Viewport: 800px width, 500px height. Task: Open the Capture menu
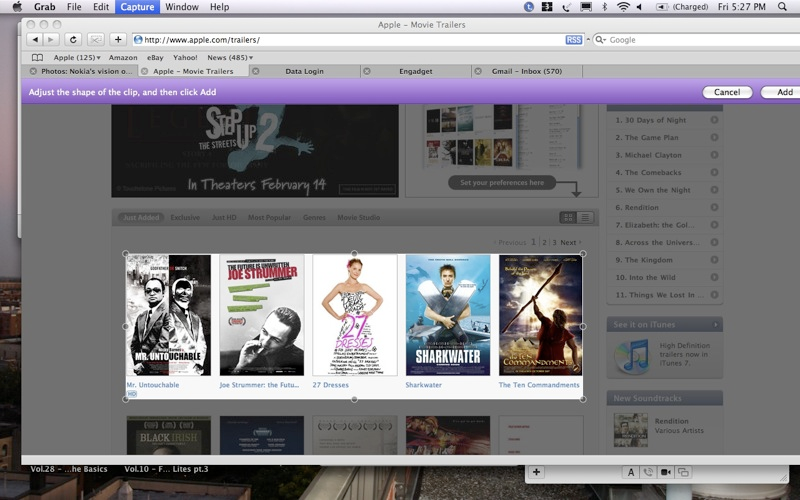pyautogui.click(x=137, y=7)
